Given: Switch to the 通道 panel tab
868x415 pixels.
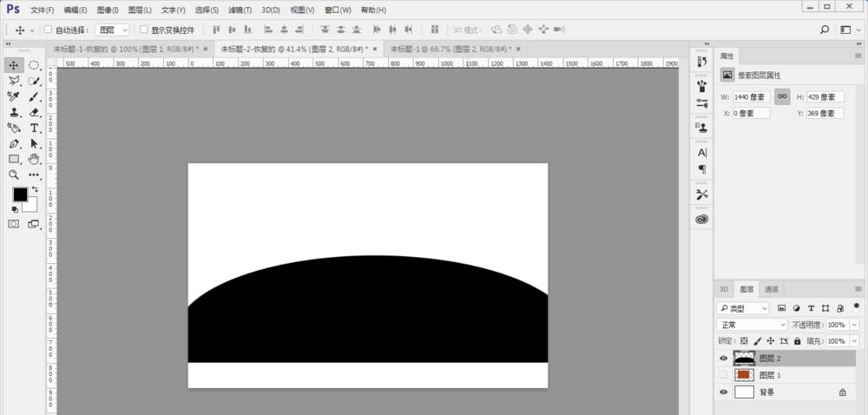Looking at the screenshot, I should click(771, 289).
